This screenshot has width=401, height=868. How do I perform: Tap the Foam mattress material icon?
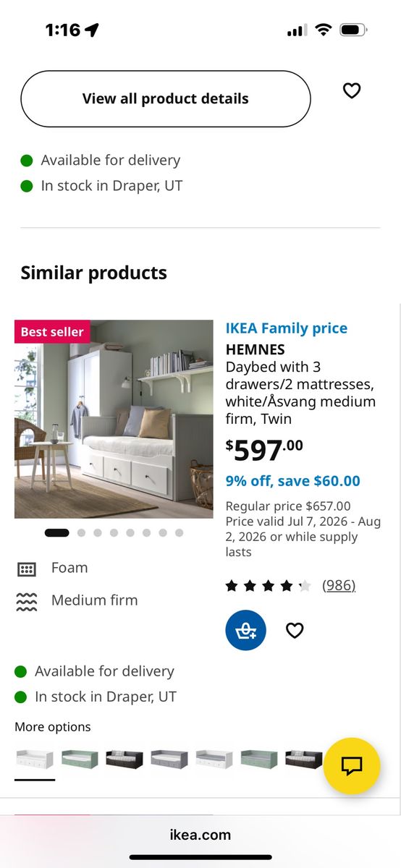click(26, 569)
